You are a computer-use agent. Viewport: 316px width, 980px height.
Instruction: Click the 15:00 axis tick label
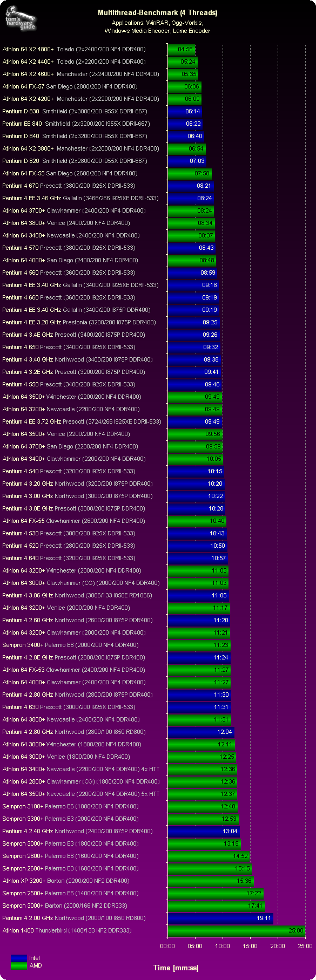(250, 946)
